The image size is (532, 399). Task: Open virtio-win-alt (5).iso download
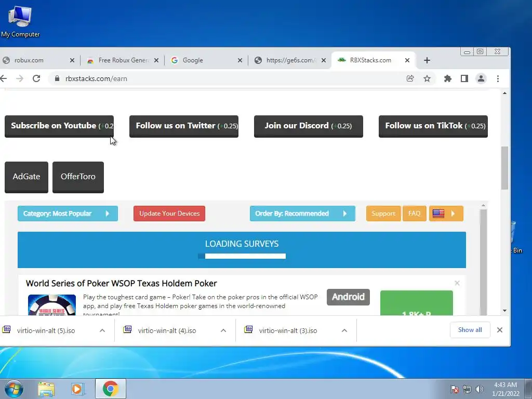coord(46,330)
